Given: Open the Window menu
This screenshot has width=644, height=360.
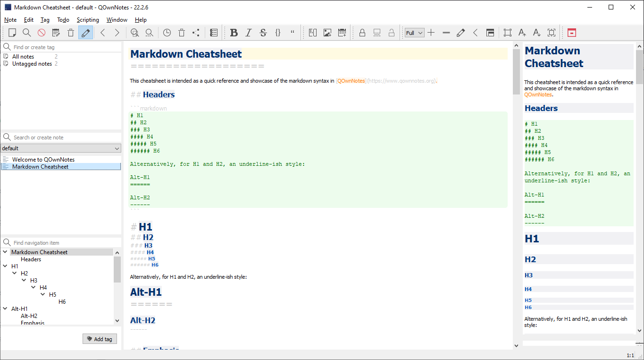Looking at the screenshot, I should pyautogui.click(x=117, y=20).
